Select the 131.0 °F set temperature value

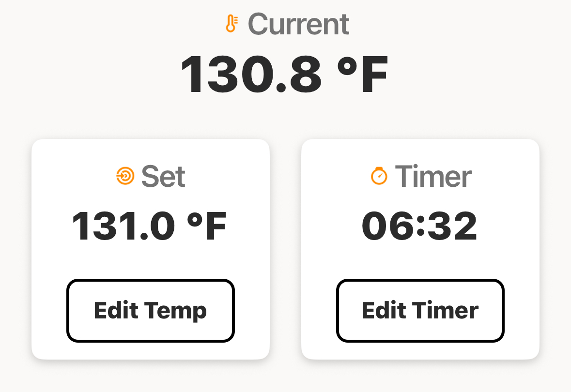pos(149,226)
